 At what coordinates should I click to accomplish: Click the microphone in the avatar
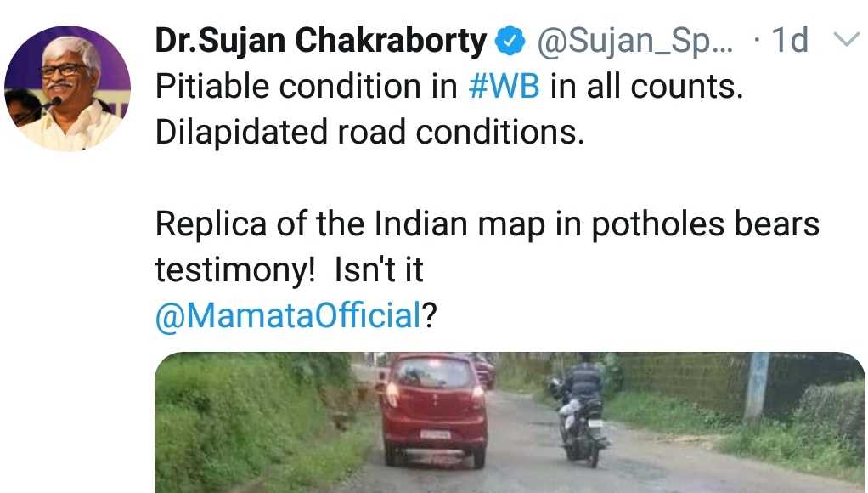pos(54,103)
